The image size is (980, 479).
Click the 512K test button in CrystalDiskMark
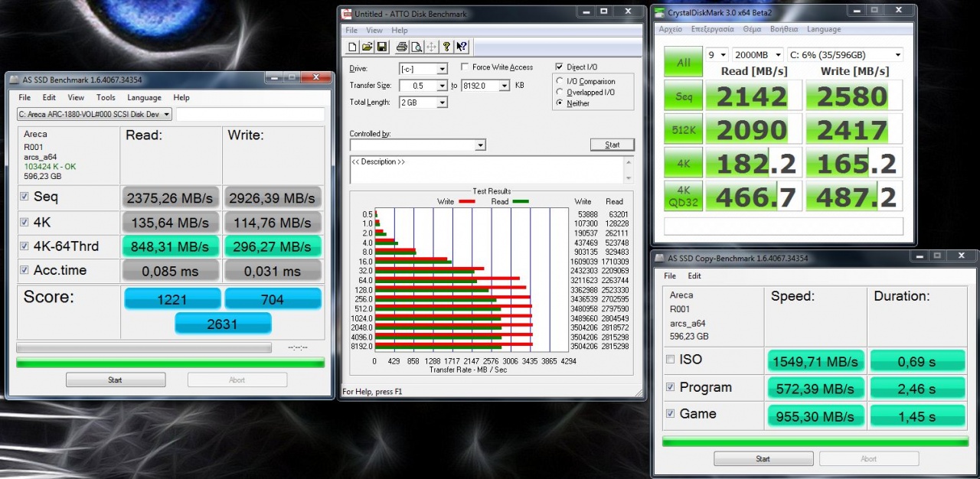tap(683, 129)
